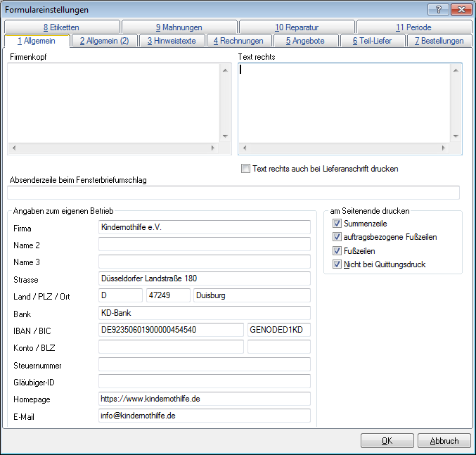Click the help question mark button
This screenshot has height=455, width=476.
tap(438, 10)
